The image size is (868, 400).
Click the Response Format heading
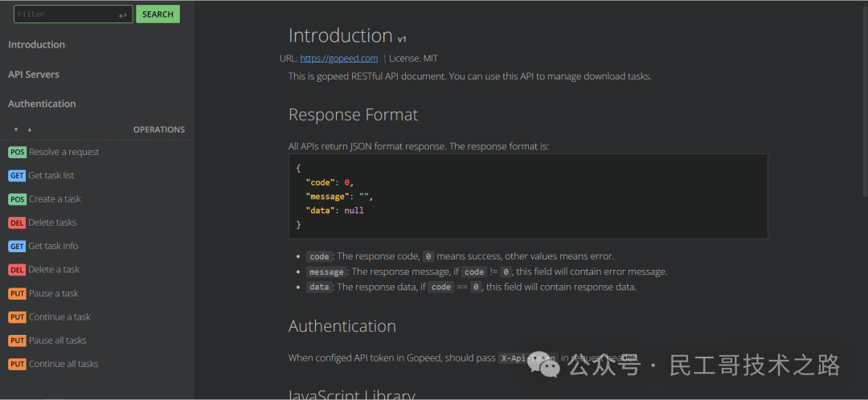(x=353, y=115)
